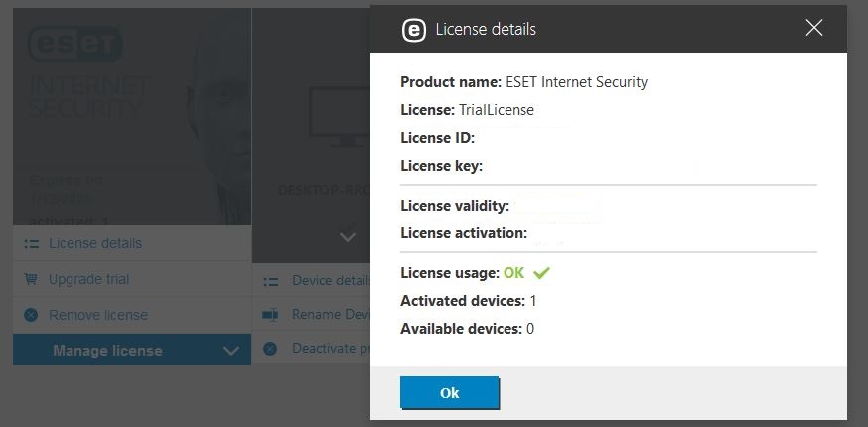Toggle the device card chevron
The image size is (868, 427).
click(347, 237)
